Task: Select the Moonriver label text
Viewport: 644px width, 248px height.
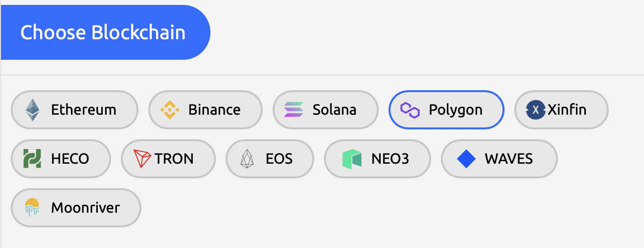Action: [86, 208]
